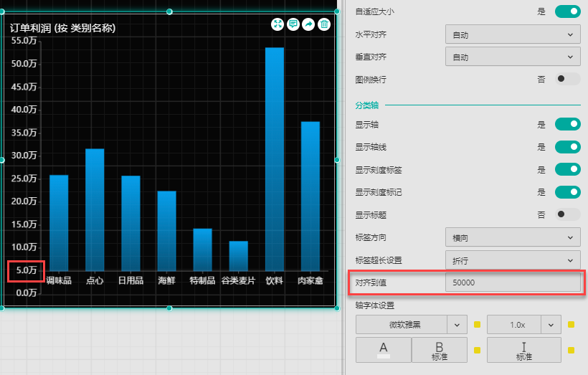The height and width of the screenshot is (375, 588).
Task: Open 1.0x font size dropdown arrow
Action: (x=551, y=325)
